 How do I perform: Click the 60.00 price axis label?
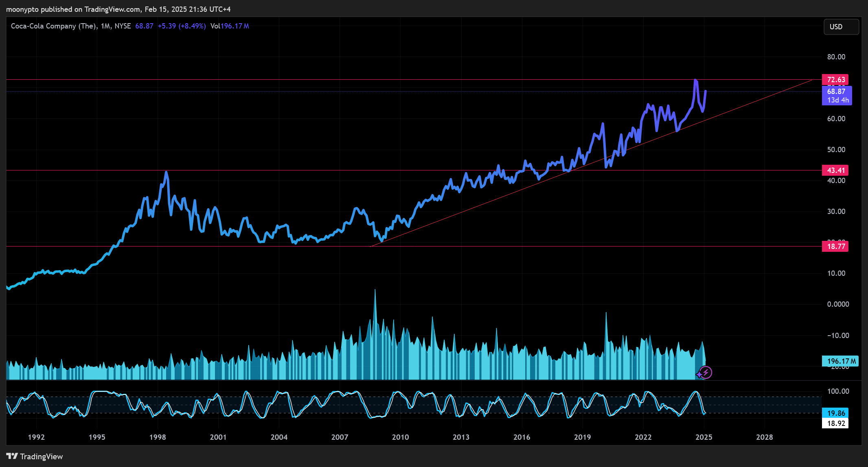836,118
